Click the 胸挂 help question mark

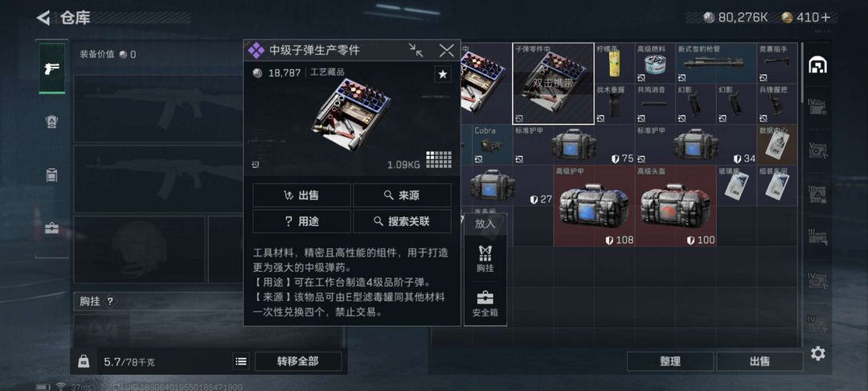tap(109, 301)
